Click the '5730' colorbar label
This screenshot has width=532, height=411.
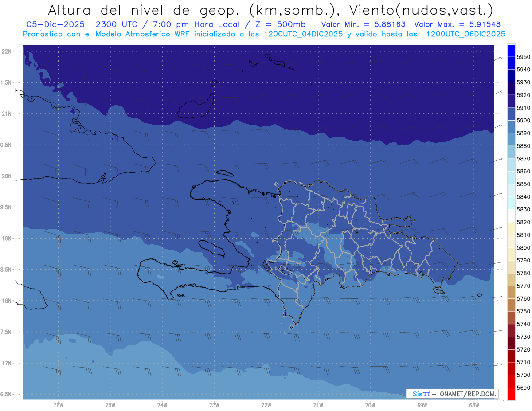coord(523,337)
